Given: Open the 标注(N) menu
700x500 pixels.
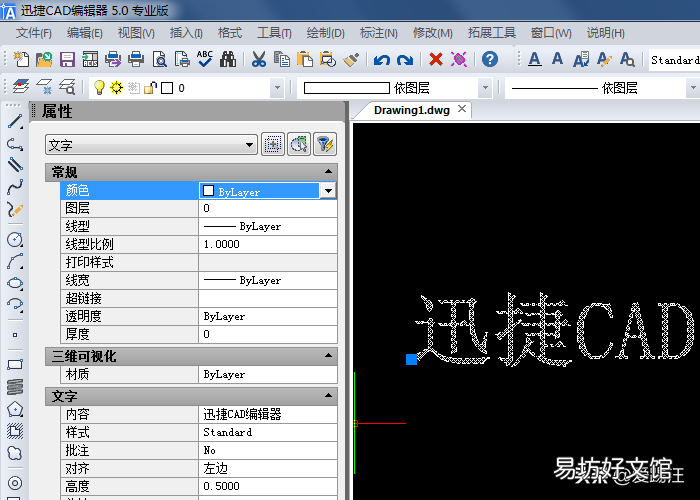Looking at the screenshot, I should [379, 33].
